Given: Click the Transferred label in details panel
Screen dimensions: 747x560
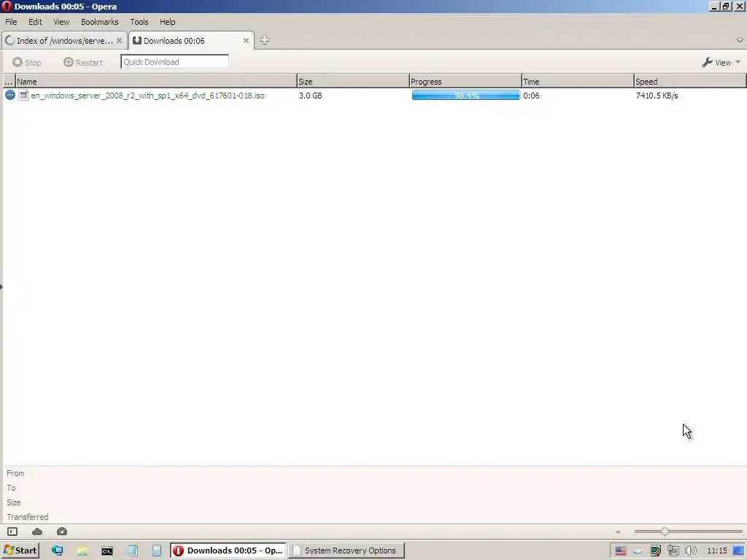Looking at the screenshot, I should click(x=28, y=517).
